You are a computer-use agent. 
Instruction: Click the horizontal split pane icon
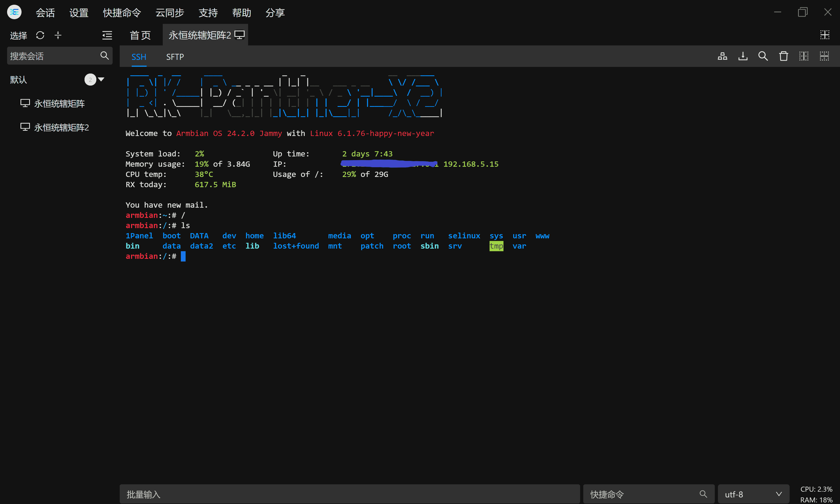[x=824, y=56]
